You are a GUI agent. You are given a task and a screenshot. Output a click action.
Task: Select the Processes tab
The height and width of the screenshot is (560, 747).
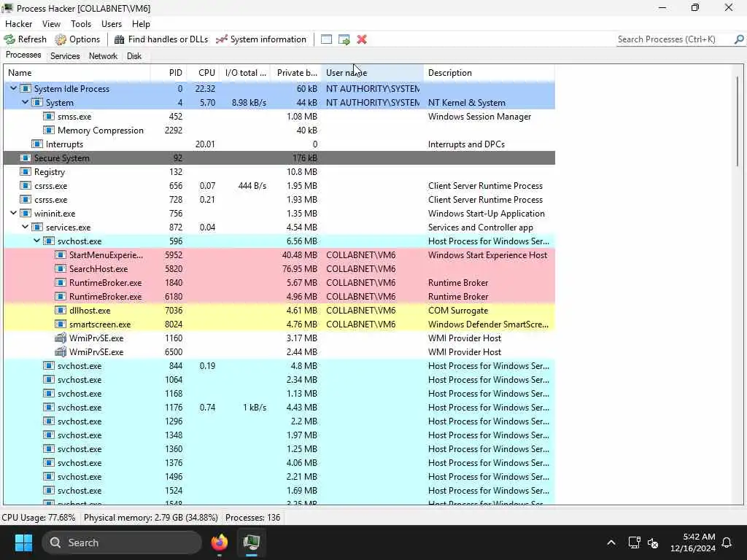pyautogui.click(x=23, y=55)
